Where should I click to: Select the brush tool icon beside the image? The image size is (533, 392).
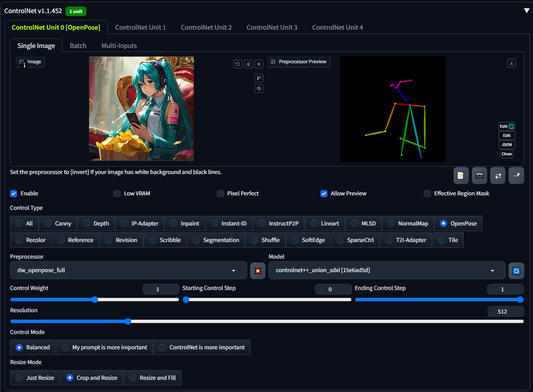pos(259,78)
